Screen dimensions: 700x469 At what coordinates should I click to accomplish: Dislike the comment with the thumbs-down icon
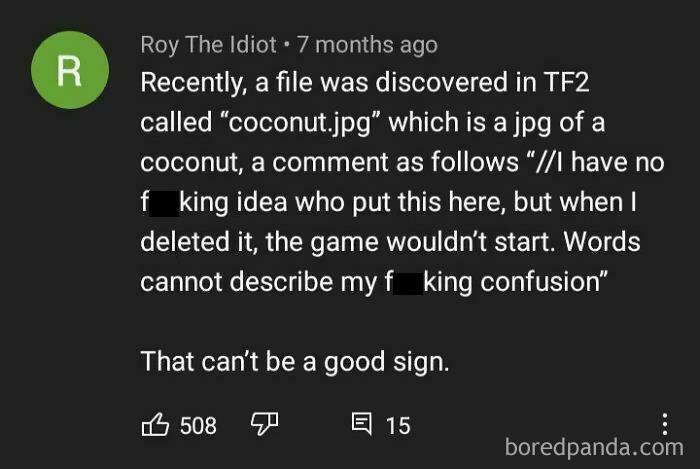pyautogui.click(x=261, y=425)
